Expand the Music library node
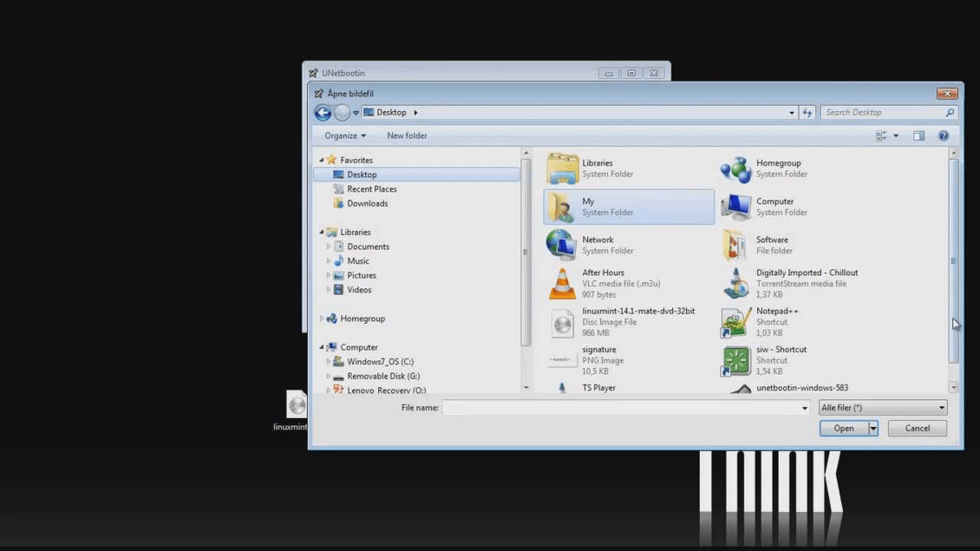 pos(328,261)
